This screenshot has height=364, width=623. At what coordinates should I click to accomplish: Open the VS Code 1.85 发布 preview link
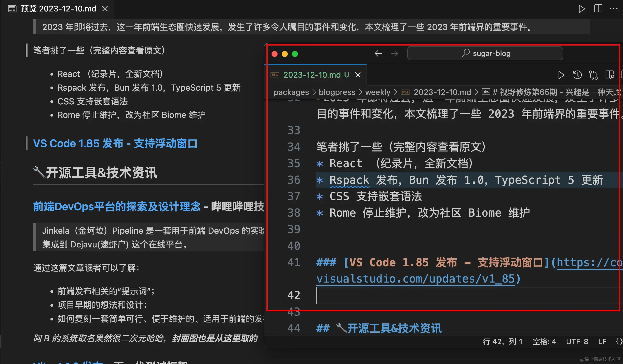[115, 144]
